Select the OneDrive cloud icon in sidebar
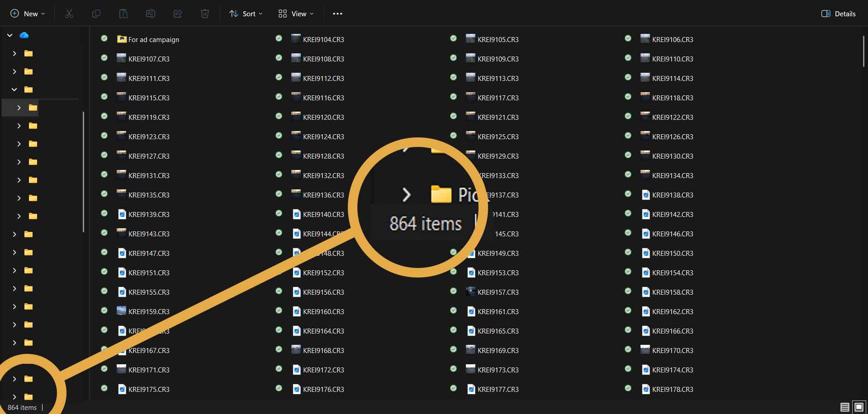This screenshot has width=868, height=414. [24, 35]
